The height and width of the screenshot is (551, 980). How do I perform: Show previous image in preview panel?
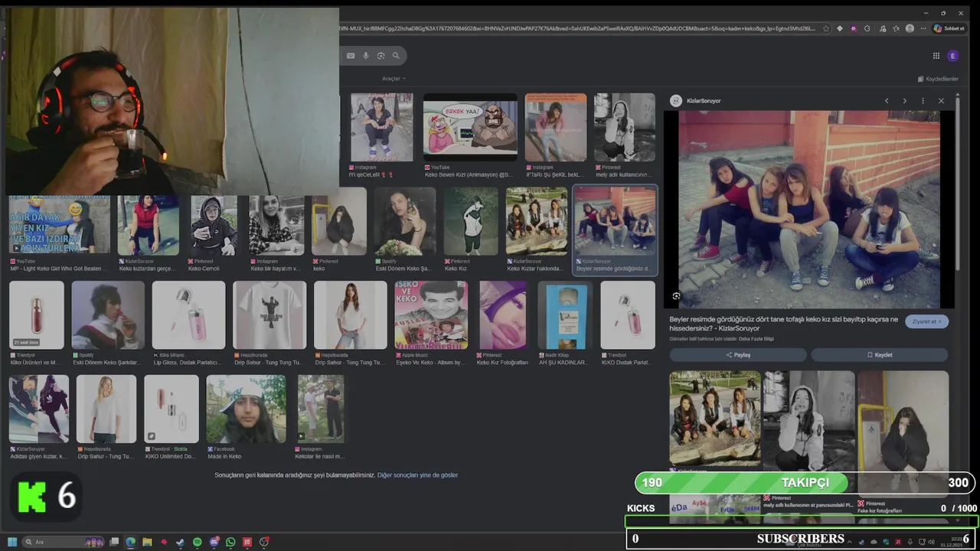pyautogui.click(x=887, y=101)
